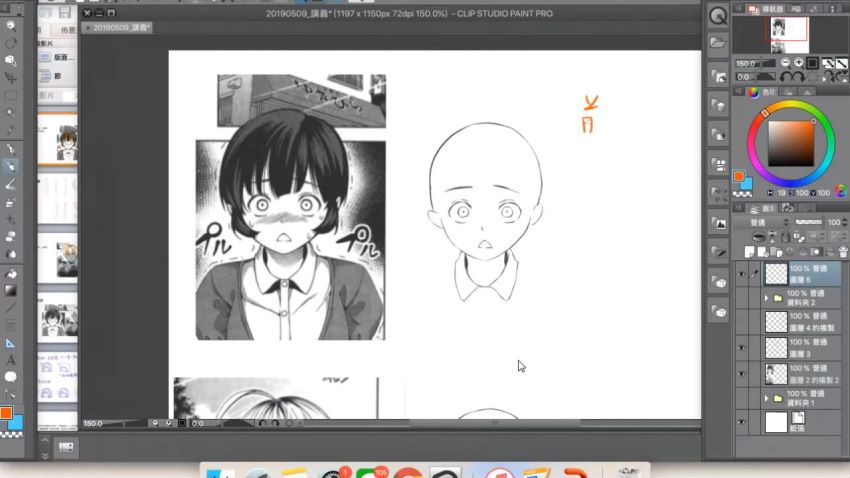The image size is (850, 478).
Task: Toggle the lock layer icon
Action: [x=785, y=237]
